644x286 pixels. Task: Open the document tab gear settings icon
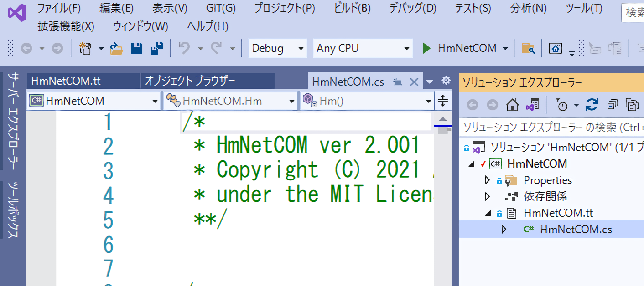click(446, 81)
